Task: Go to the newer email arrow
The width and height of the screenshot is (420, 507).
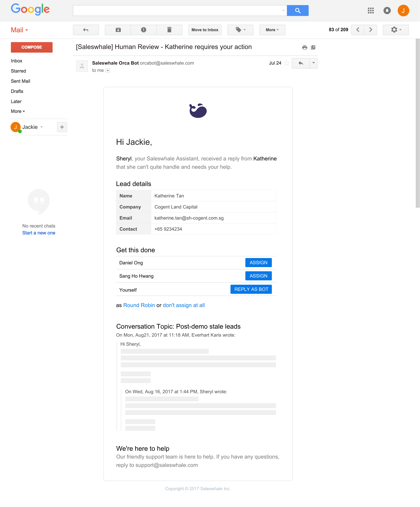Action: point(358,30)
